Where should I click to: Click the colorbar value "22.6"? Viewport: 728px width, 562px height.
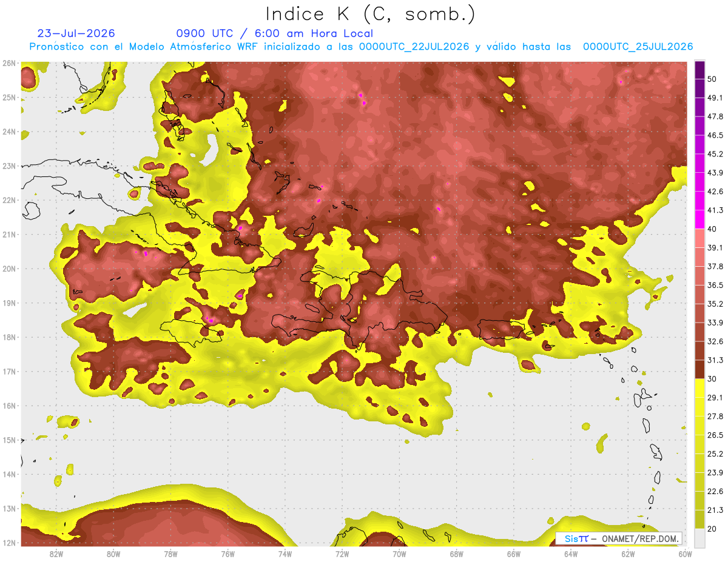[715, 491]
